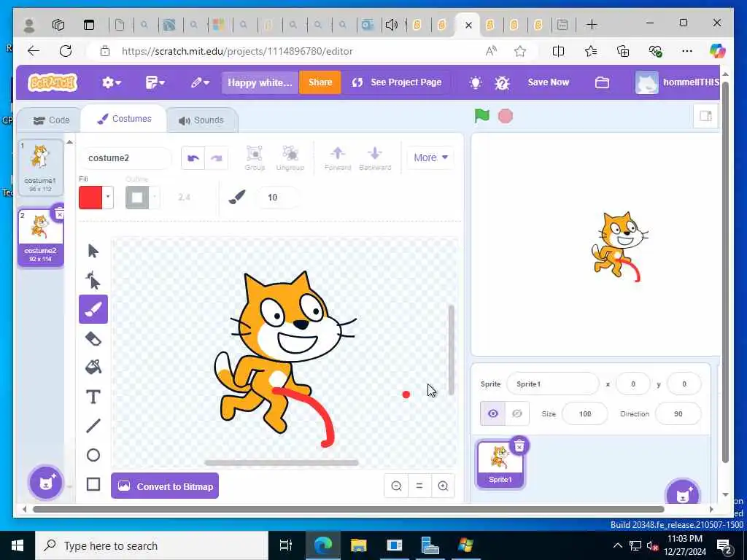Switch to the Costumes tab
The height and width of the screenshot is (560, 747).
coord(124,119)
